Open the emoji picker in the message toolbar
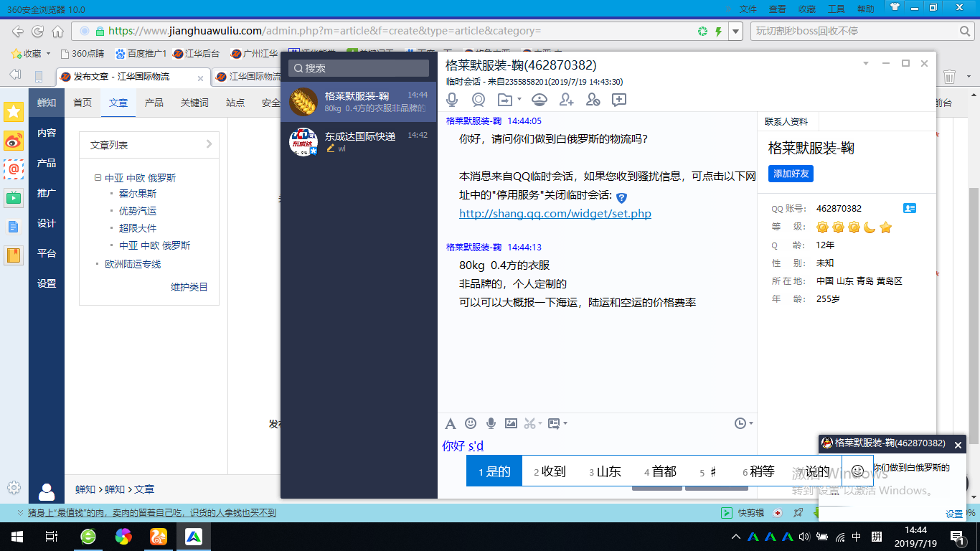Image resolution: width=980 pixels, height=551 pixels. [x=471, y=423]
